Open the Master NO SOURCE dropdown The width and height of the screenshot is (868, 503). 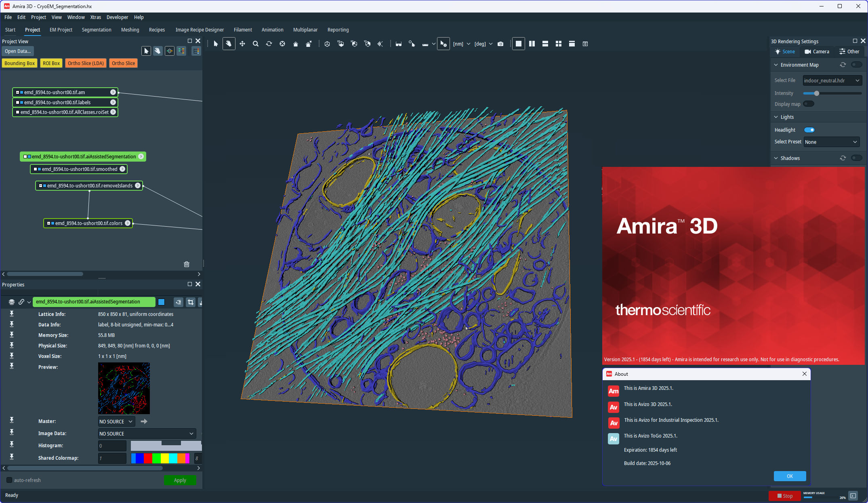pyautogui.click(x=116, y=421)
